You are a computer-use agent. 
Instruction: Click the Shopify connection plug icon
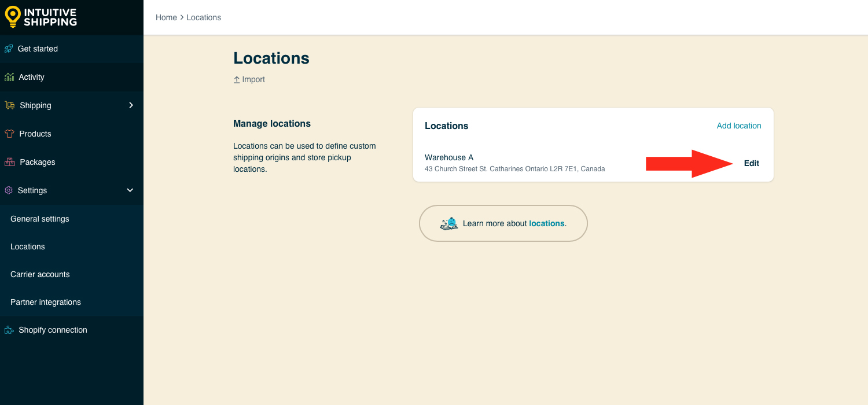9,330
